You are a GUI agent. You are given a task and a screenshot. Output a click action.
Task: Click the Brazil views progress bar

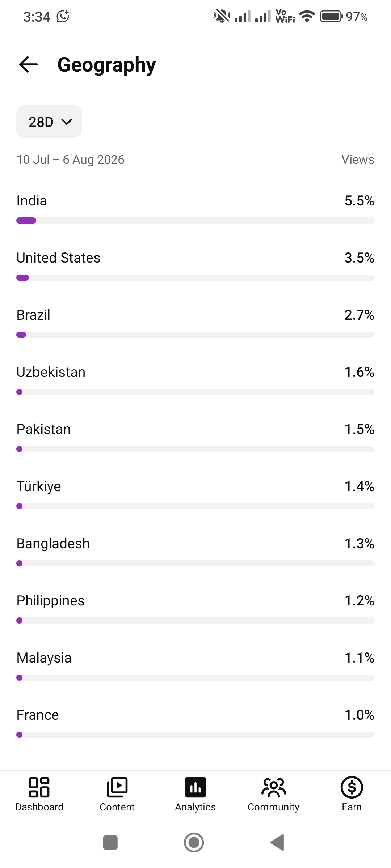[x=195, y=335]
